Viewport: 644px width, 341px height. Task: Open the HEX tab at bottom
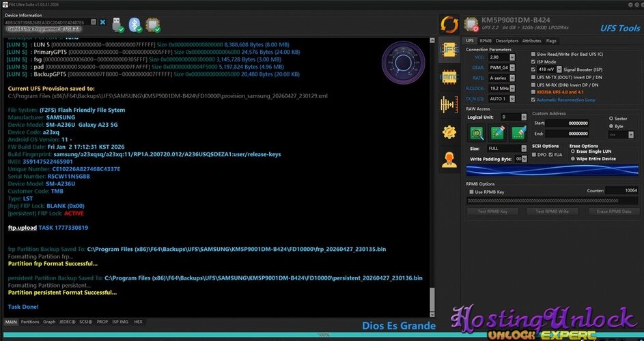(139, 322)
